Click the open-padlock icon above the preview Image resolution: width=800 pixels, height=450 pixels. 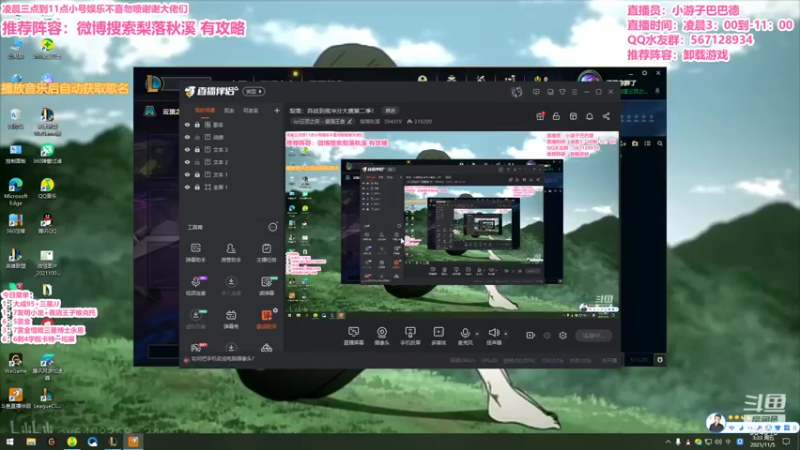coord(556,116)
